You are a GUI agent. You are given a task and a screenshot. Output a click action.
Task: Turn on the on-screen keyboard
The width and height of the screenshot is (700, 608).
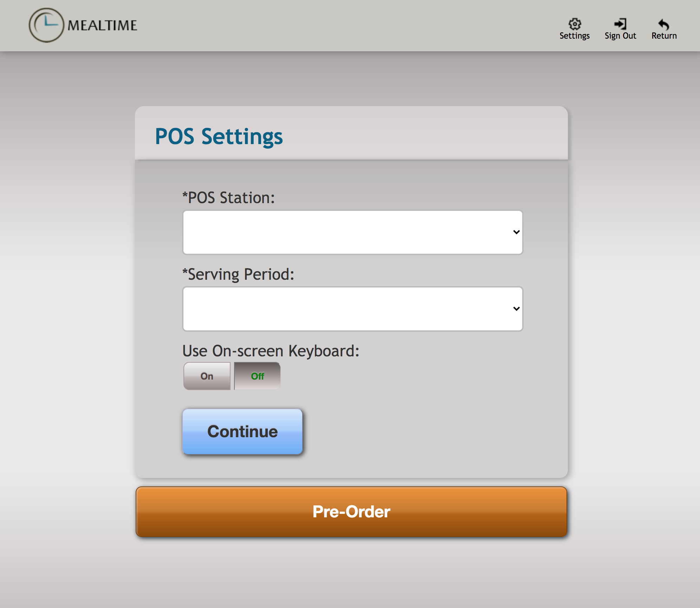[207, 376]
